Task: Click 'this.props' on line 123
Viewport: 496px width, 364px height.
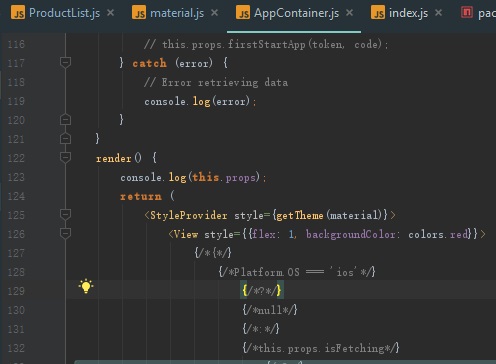Action: [224, 177]
